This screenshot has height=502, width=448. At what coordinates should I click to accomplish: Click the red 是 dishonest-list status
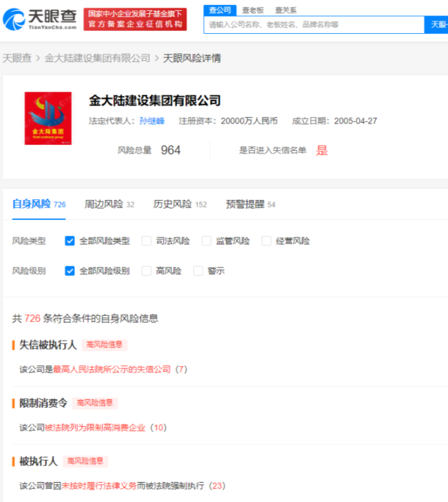[322, 150]
